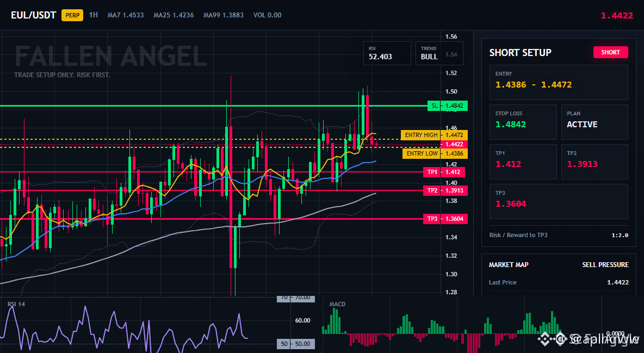The width and height of the screenshot is (644, 353).
Task: Select the 1H timeframe label
Action: point(94,15)
